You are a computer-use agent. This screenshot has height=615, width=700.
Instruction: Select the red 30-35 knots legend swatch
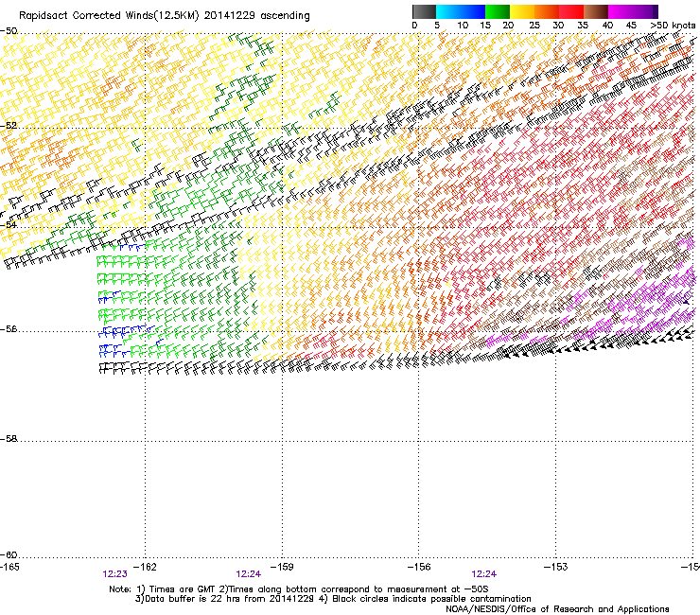571,11
